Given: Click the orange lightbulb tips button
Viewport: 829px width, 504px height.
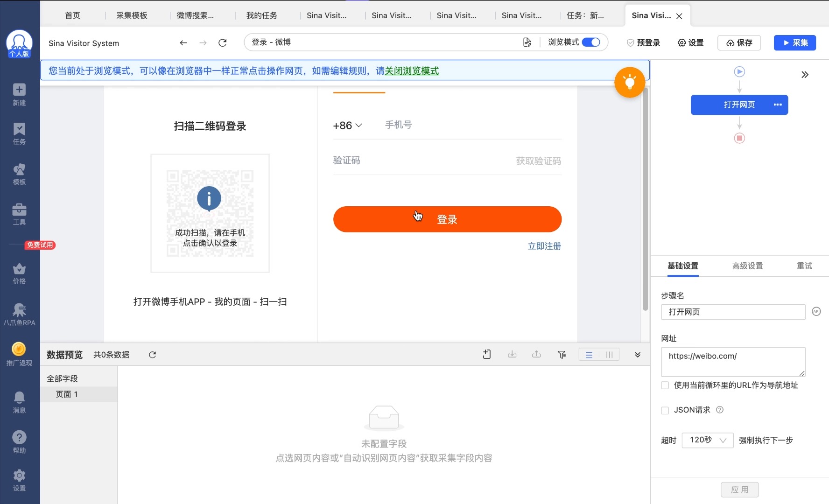Looking at the screenshot, I should point(630,83).
